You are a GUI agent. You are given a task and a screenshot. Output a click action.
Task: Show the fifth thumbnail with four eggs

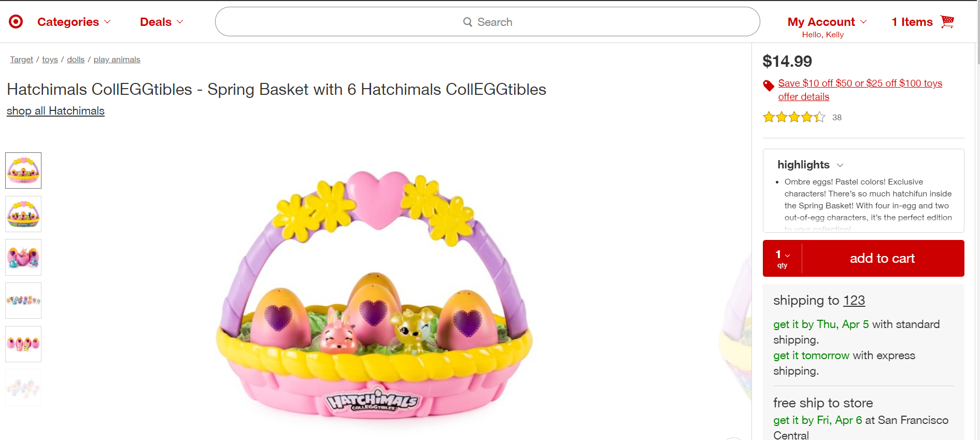[23, 344]
